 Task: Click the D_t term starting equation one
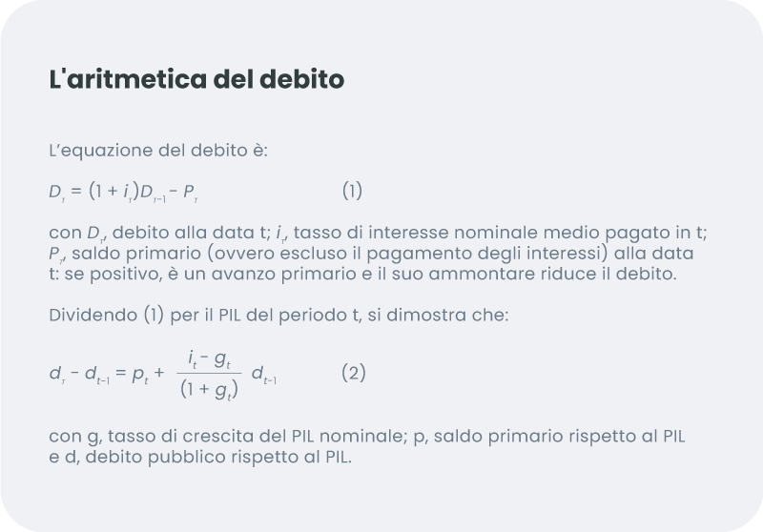(x=55, y=193)
